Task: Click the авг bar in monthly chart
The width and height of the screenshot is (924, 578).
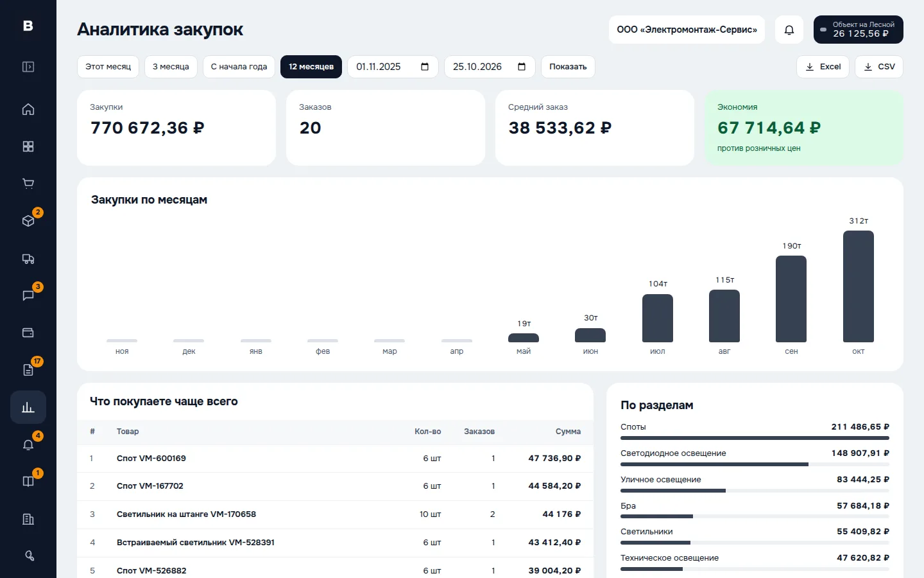Action: tap(724, 316)
